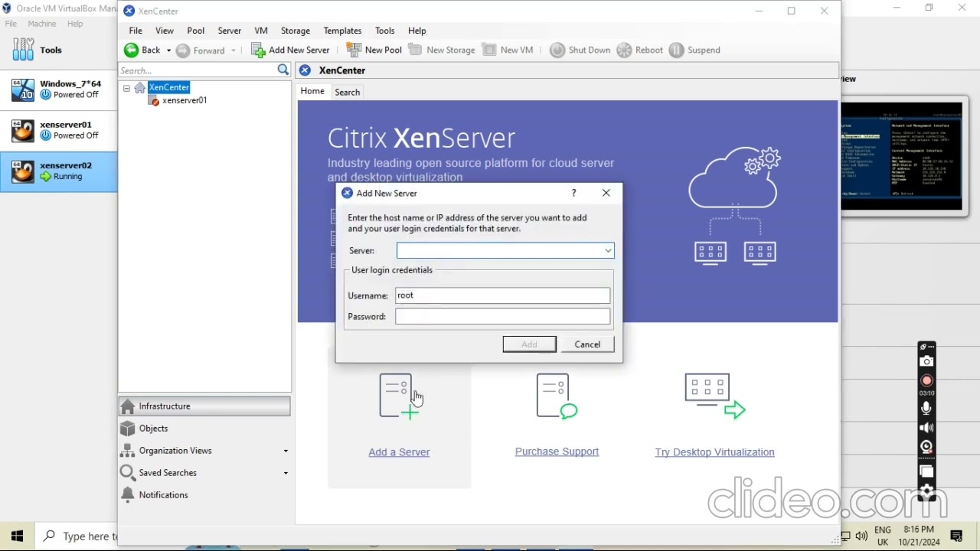Click the New Storage toolbar icon
Image resolution: width=980 pixels, height=551 pixels.
(x=415, y=50)
